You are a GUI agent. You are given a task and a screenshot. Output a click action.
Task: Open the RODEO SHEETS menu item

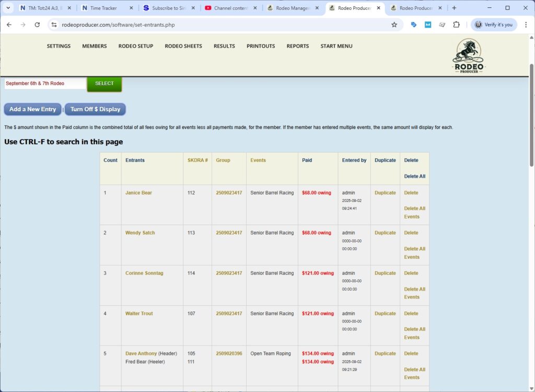click(x=182, y=46)
